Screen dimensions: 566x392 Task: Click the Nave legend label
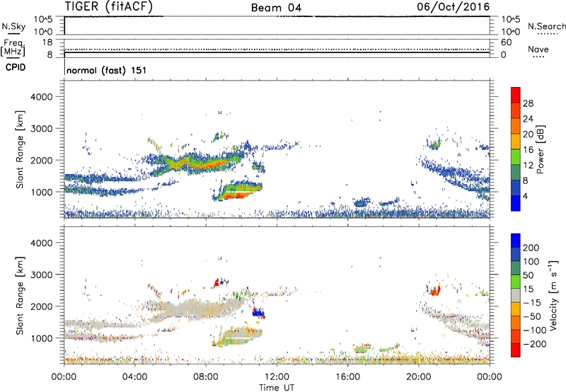[x=538, y=49]
